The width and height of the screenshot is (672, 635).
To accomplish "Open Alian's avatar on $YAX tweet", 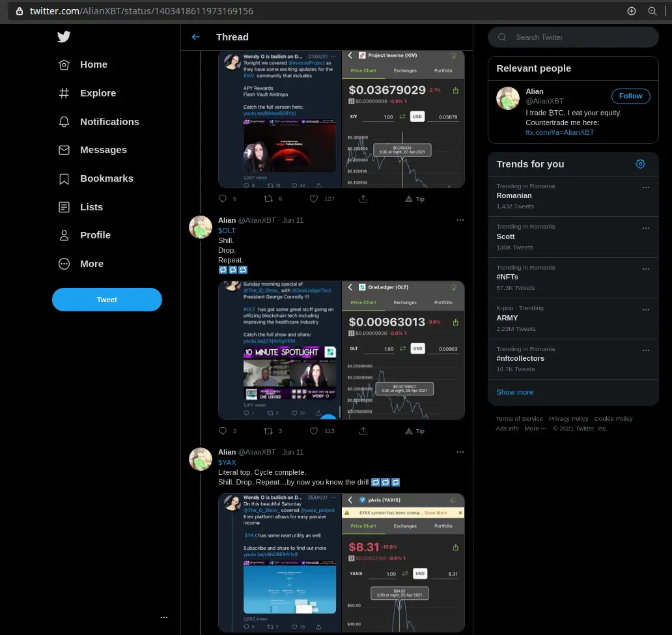I will (201, 459).
